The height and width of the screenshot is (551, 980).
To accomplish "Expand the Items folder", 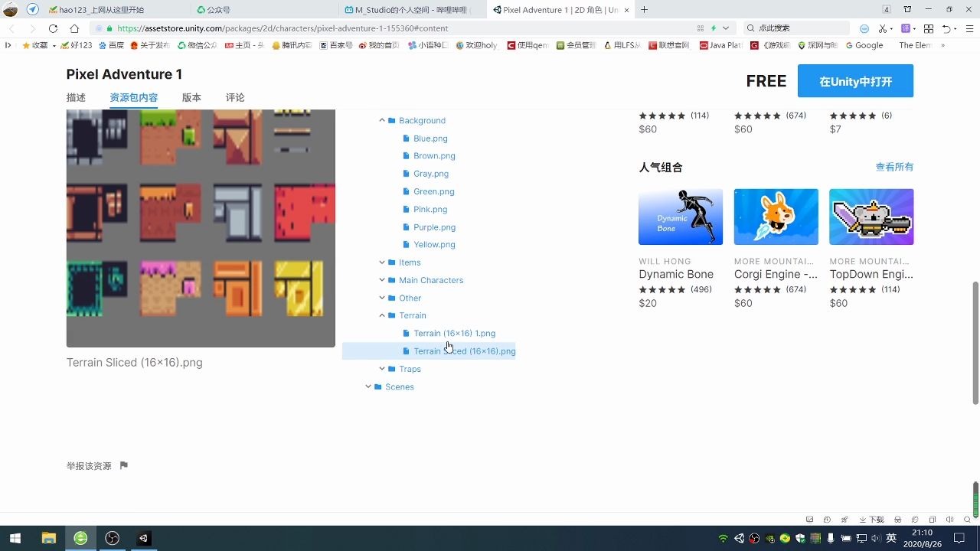I will tap(382, 262).
